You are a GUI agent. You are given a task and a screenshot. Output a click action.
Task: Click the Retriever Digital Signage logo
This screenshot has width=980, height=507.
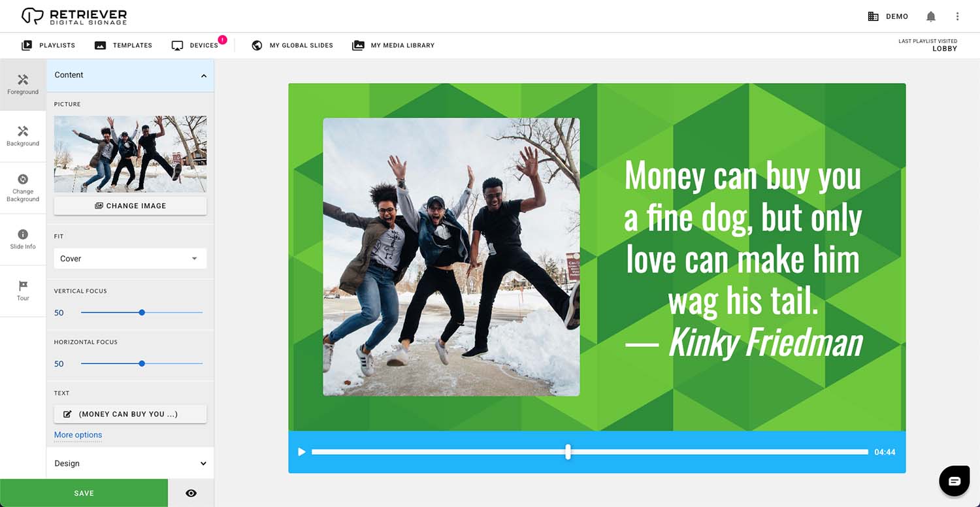click(74, 16)
